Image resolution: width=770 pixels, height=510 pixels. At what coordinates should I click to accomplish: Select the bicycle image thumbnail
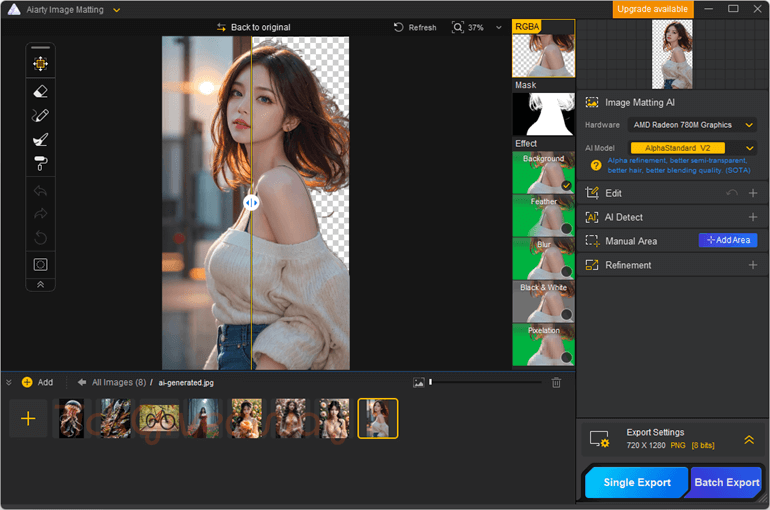[159, 418]
